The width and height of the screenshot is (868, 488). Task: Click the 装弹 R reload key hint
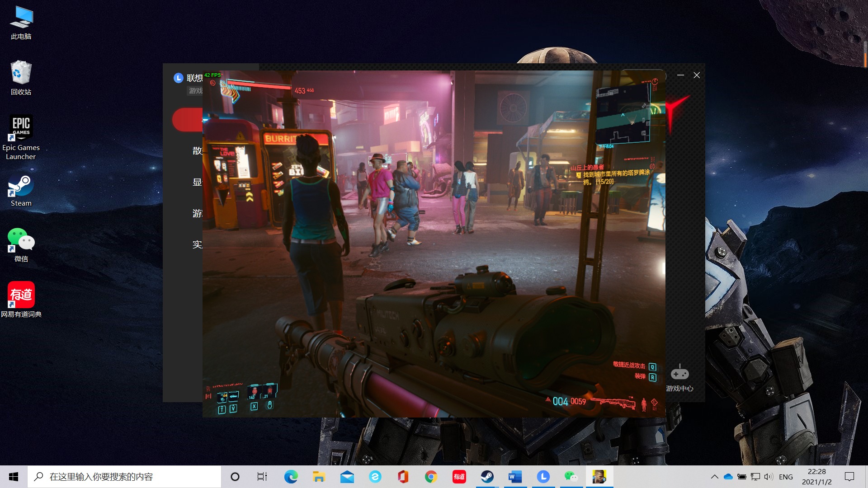[645, 377]
